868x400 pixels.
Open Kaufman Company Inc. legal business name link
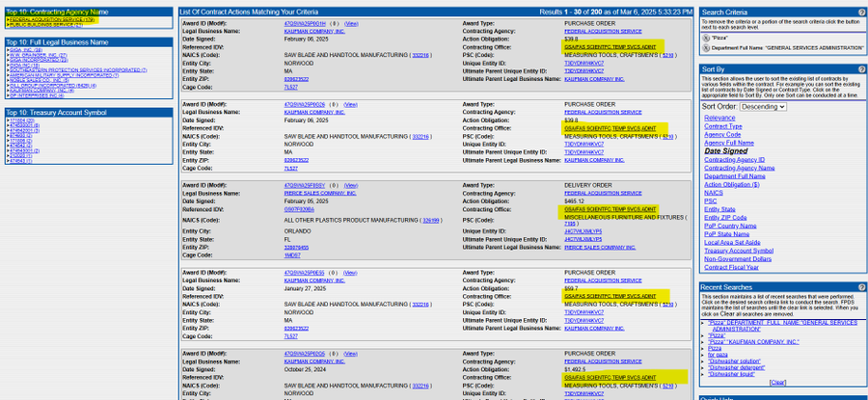tap(314, 30)
